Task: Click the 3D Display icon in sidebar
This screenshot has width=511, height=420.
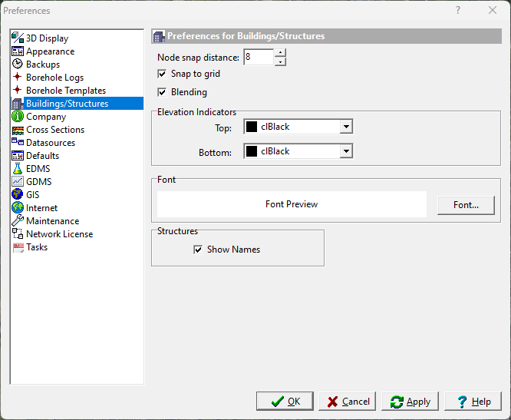Action: (x=18, y=38)
